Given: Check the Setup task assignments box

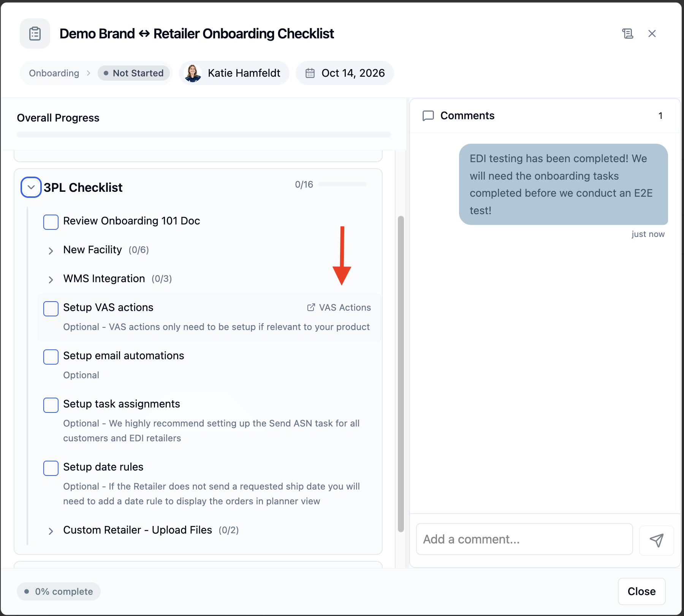Looking at the screenshot, I should tap(51, 405).
